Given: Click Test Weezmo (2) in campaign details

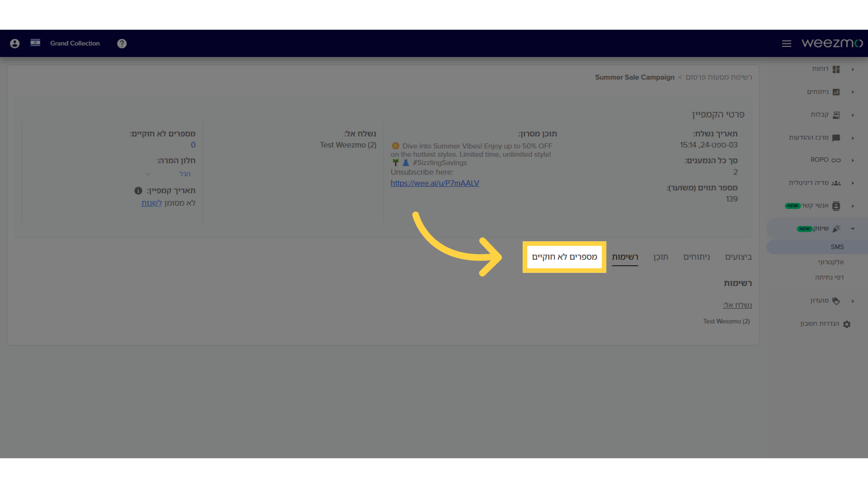Looking at the screenshot, I should pos(348,145).
